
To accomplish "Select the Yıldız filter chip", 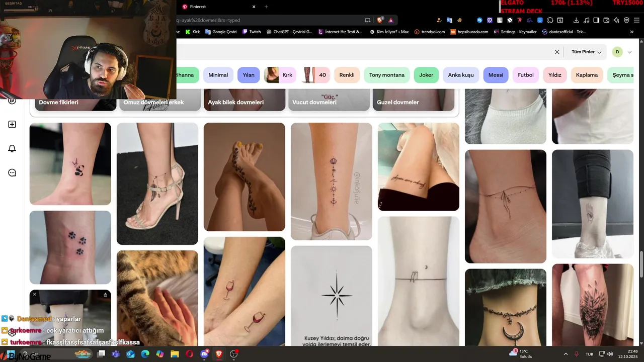I will 555,75.
